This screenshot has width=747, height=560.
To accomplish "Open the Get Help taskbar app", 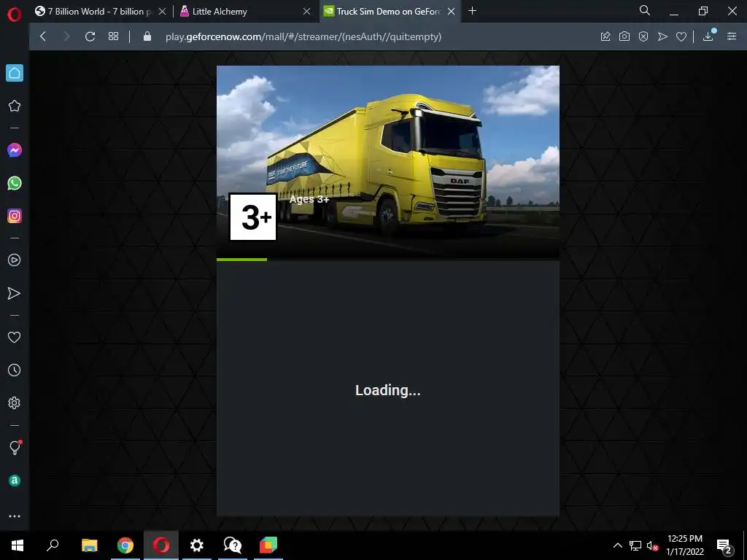I will (x=233, y=545).
